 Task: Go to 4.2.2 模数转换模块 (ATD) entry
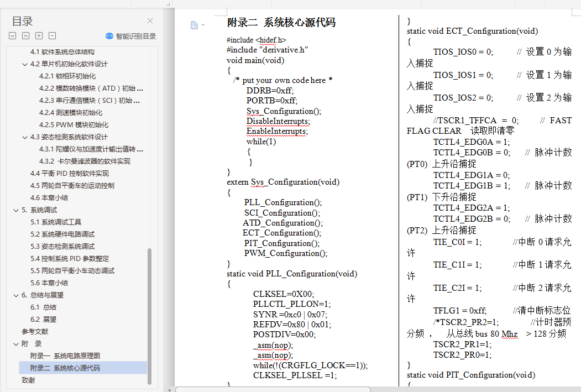[91, 88]
